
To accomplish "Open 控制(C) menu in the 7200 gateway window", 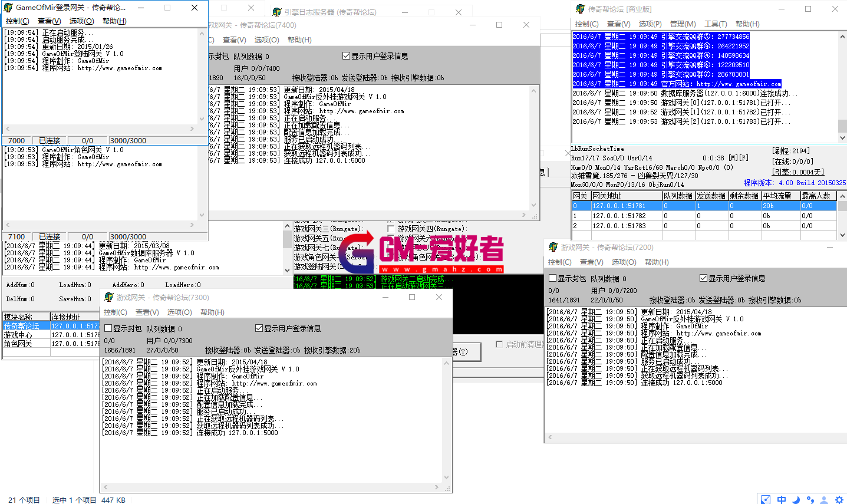I will 559,262.
